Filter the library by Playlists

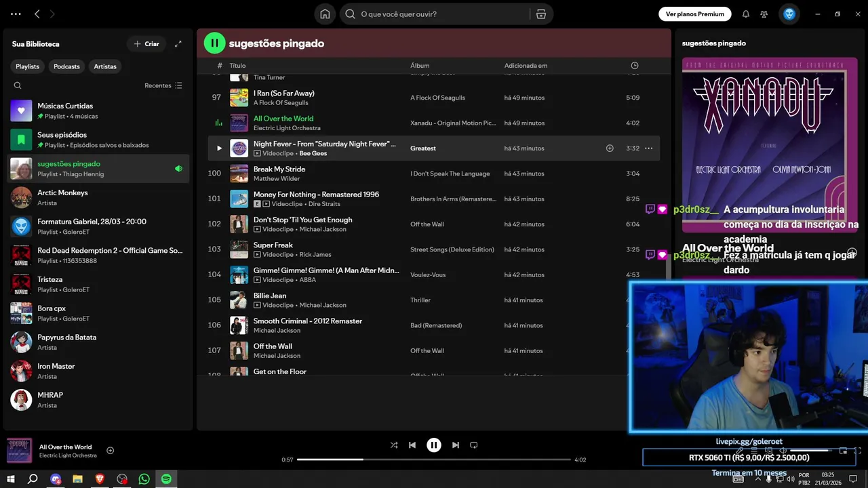(28, 66)
